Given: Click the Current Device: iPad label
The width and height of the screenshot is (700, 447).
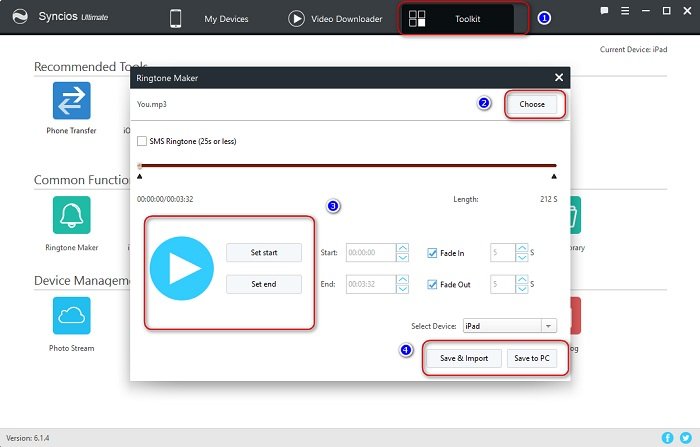Looking at the screenshot, I should coord(633,49).
